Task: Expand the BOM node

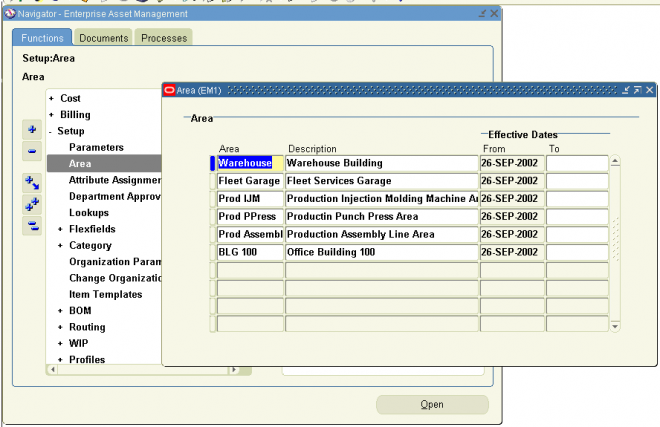Action: pos(60,311)
